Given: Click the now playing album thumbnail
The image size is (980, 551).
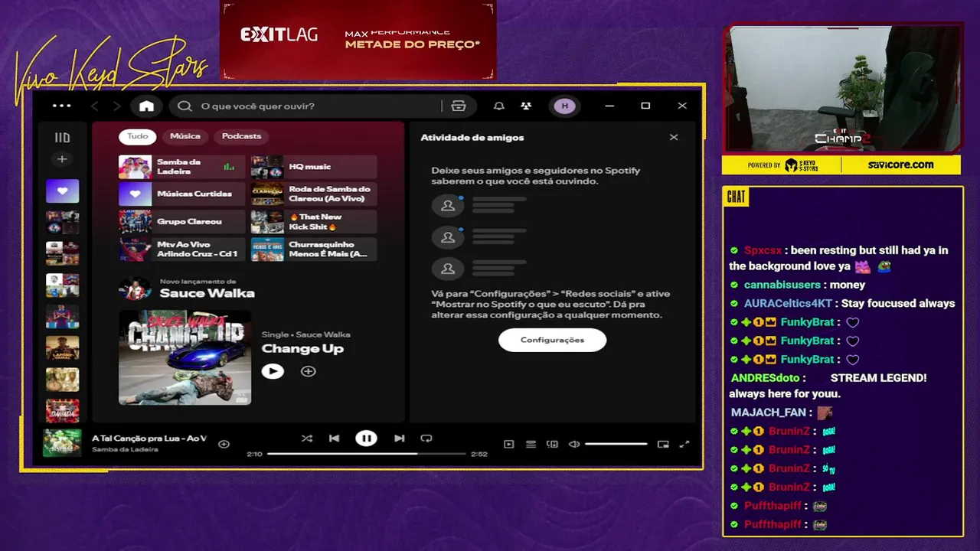Looking at the screenshot, I should point(62,443).
